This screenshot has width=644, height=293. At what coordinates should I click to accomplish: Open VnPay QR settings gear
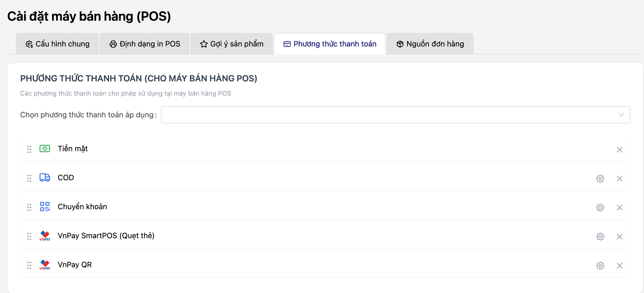(x=600, y=266)
